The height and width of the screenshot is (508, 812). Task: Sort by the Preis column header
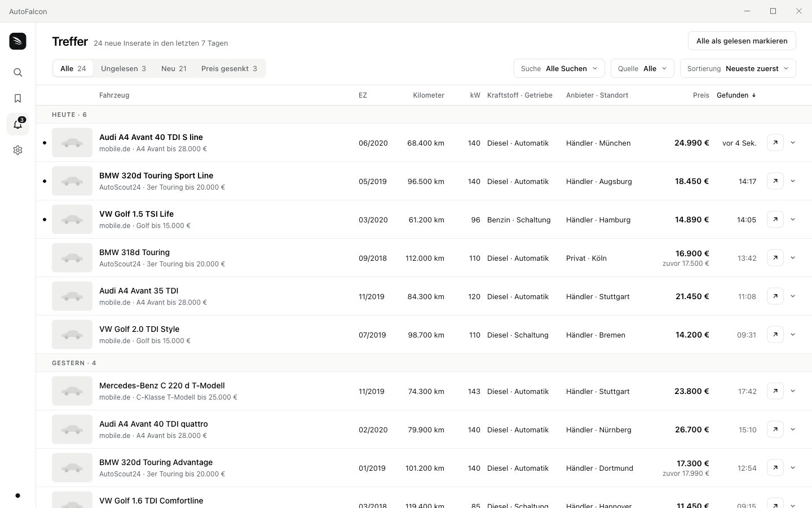click(x=701, y=95)
